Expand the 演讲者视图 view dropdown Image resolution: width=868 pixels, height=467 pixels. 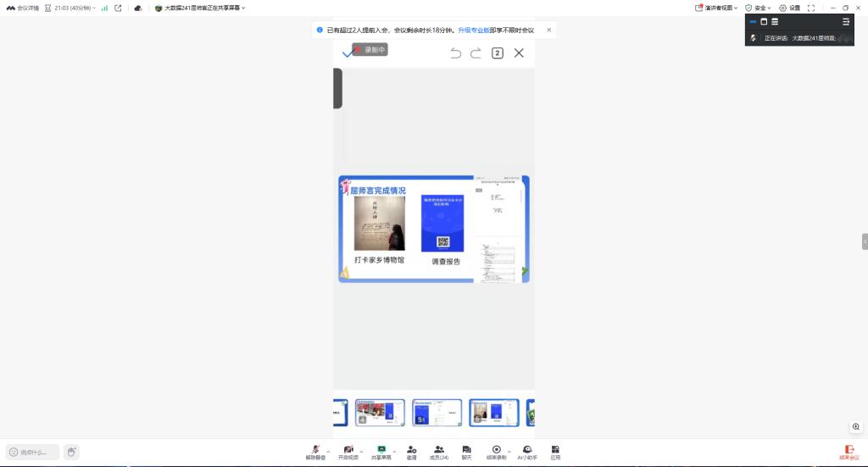[716, 8]
